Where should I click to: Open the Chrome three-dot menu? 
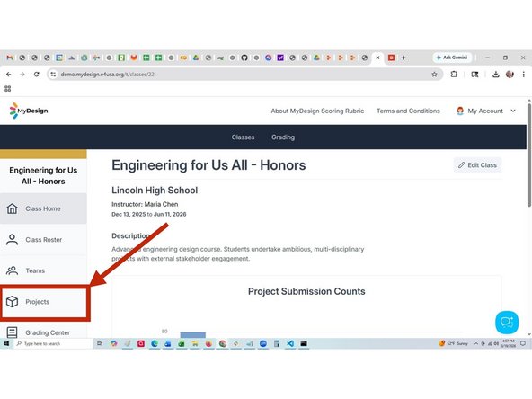click(524, 75)
